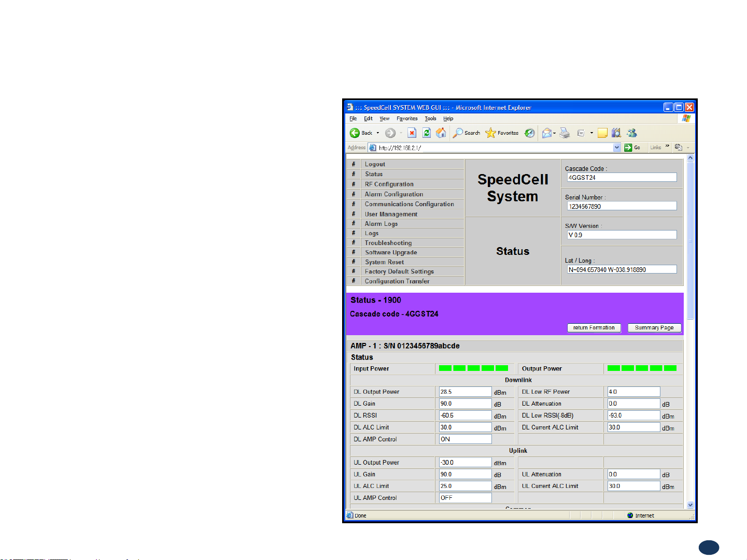Open Communications Configuration link
Image resolution: width=747 pixels, height=560 pixels.
(409, 204)
